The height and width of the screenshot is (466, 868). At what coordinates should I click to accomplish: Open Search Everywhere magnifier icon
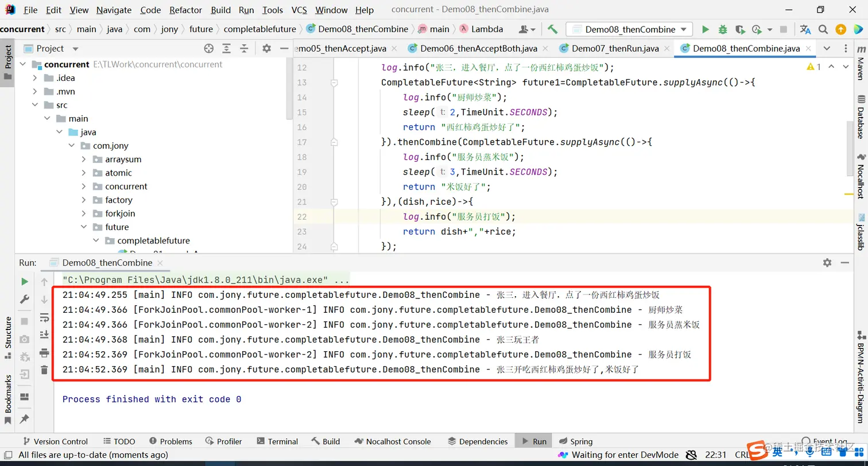[x=823, y=29]
